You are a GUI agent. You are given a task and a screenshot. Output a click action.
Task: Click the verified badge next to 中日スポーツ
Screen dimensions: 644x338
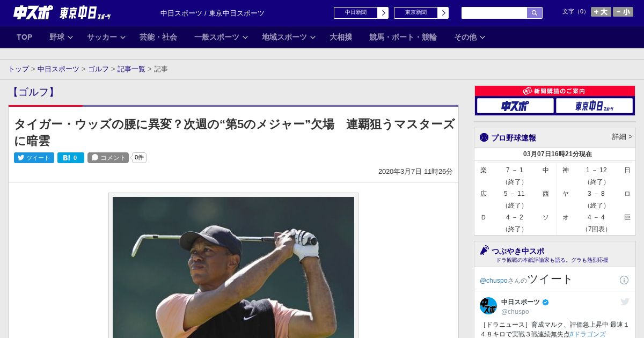tap(546, 302)
